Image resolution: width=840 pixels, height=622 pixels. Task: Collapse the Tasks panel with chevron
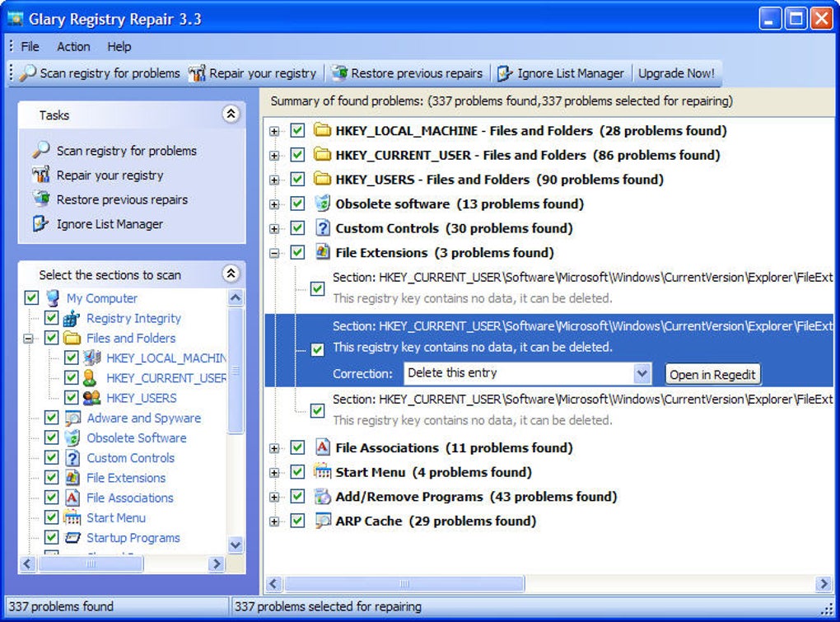(x=231, y=114)
